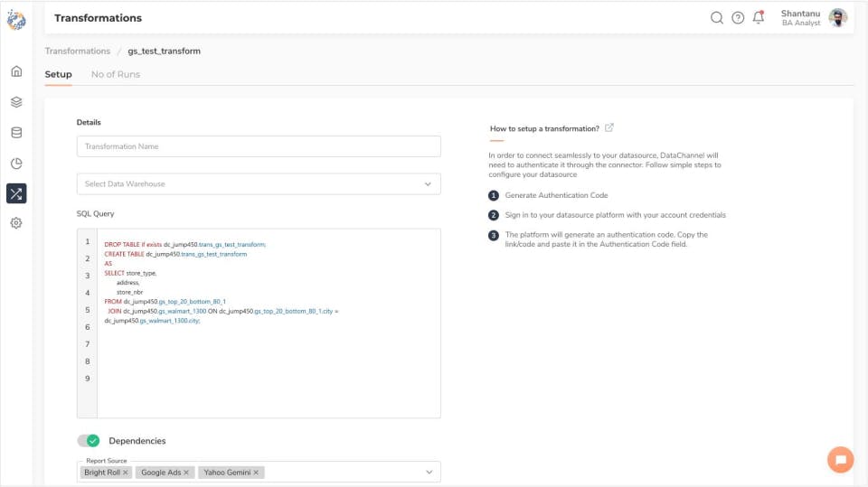Go to the home sidebar icon
The width and height of the screenshot is (868, 487).
point(16,71)
